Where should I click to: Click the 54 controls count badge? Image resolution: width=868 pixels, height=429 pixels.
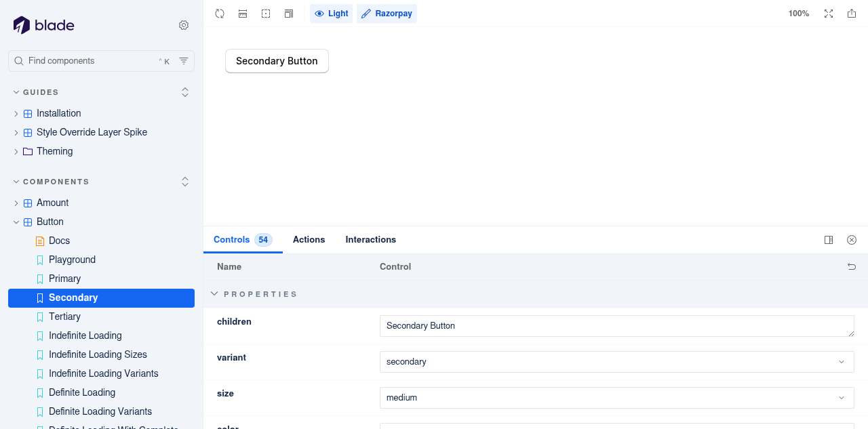(263, 240)
